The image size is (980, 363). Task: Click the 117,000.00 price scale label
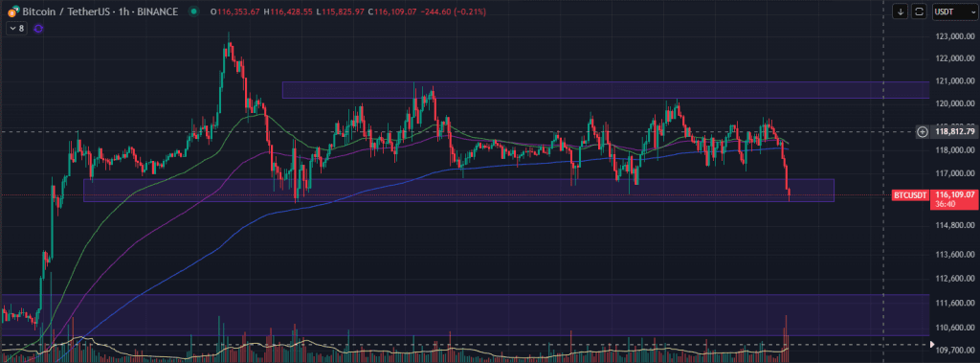tap(956, 174)
